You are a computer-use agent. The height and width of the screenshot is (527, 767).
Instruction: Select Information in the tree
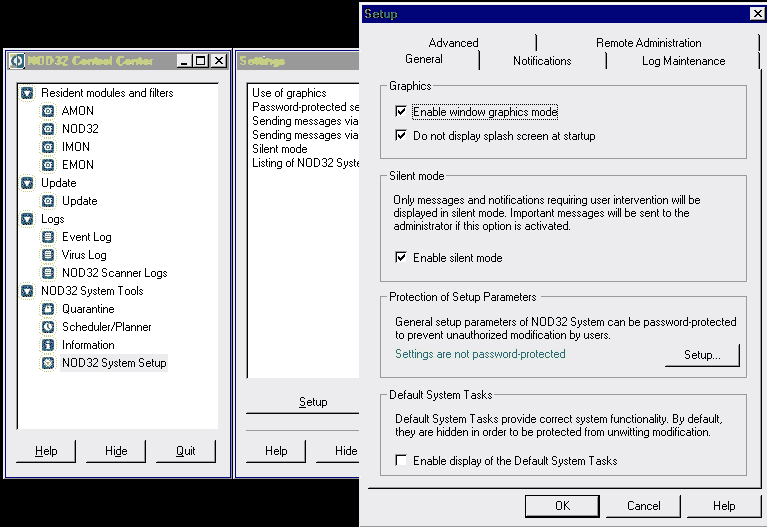(x=88, y=345)
